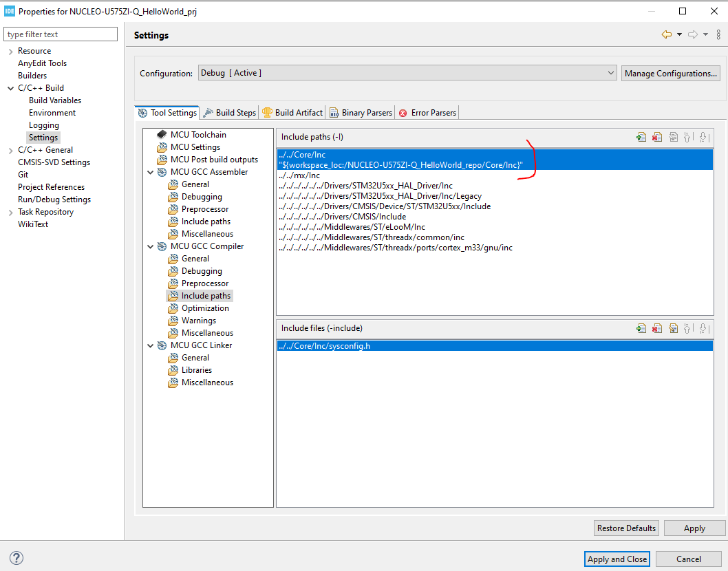Open help via the question mark icon
Image resolution: width=728 pixels, height=571 pixels.
15,558
